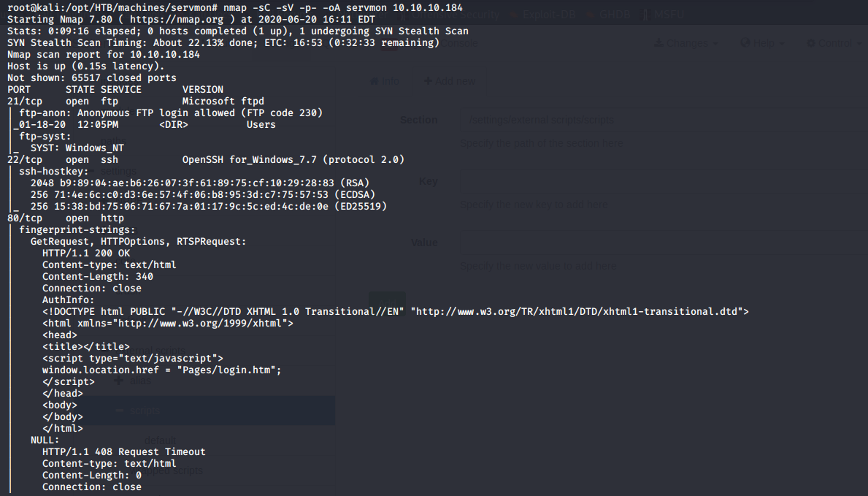Select the "default" tree item
The width and height of the screenshot is (868, 496).
[x=159, y=440]
